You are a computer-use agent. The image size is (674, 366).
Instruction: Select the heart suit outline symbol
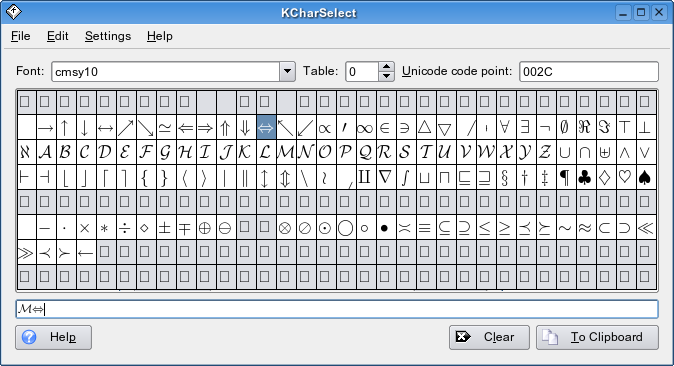coord(625,177)
